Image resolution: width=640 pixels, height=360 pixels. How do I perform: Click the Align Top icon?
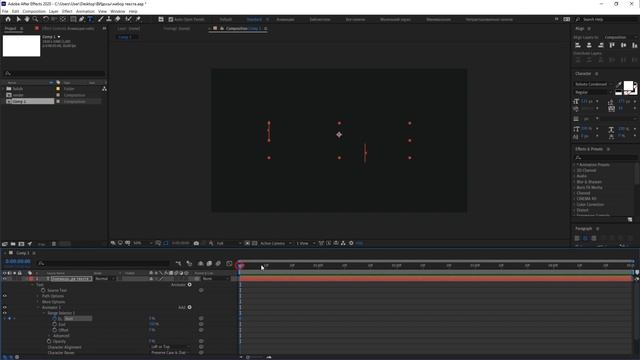[x=612, y=45]
